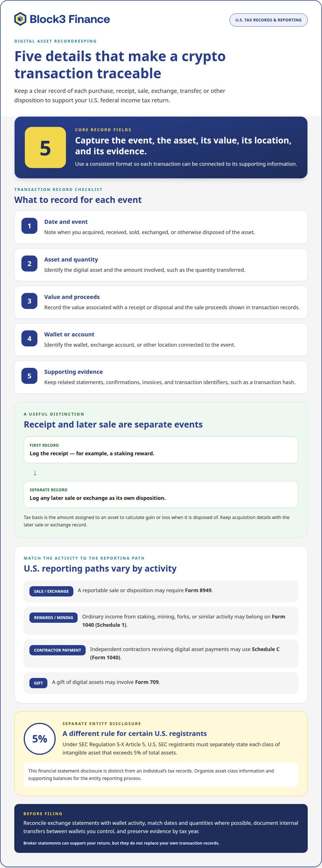Click 'A different rule for certain U.S. registrants'
This screenshot has width=322, height=868.
coord(134,734)
